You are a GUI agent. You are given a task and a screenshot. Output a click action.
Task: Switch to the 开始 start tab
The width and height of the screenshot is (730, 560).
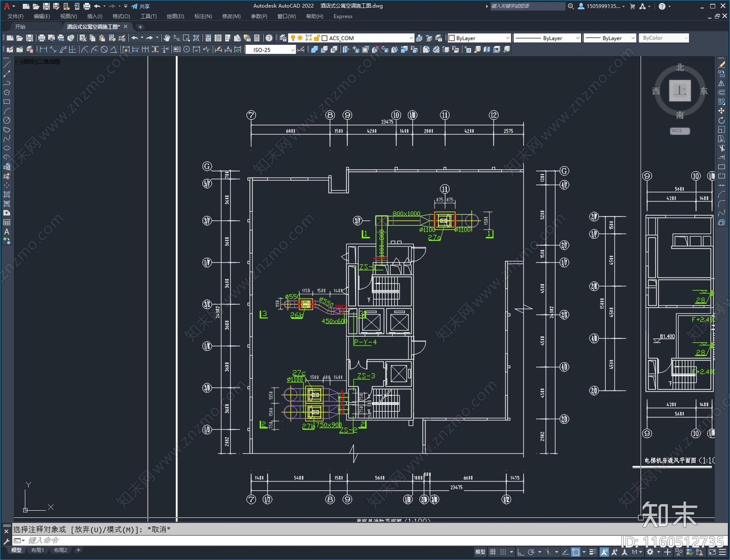[x=20, y=26]
